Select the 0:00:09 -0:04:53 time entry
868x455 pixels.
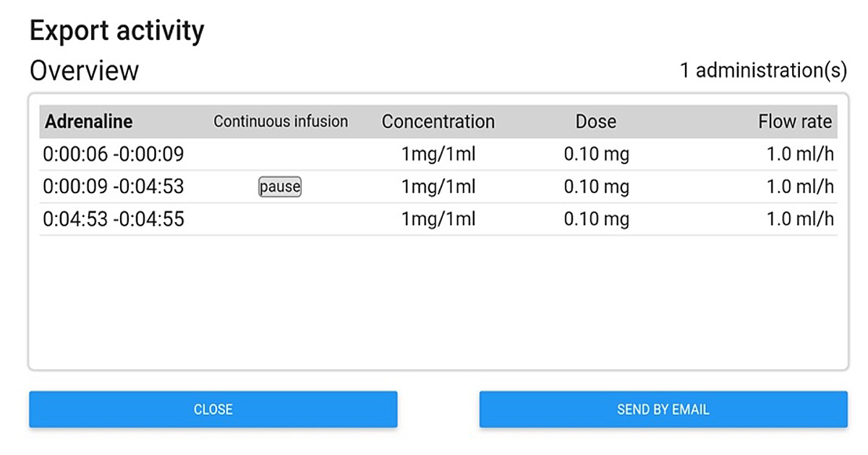point(114,187)
